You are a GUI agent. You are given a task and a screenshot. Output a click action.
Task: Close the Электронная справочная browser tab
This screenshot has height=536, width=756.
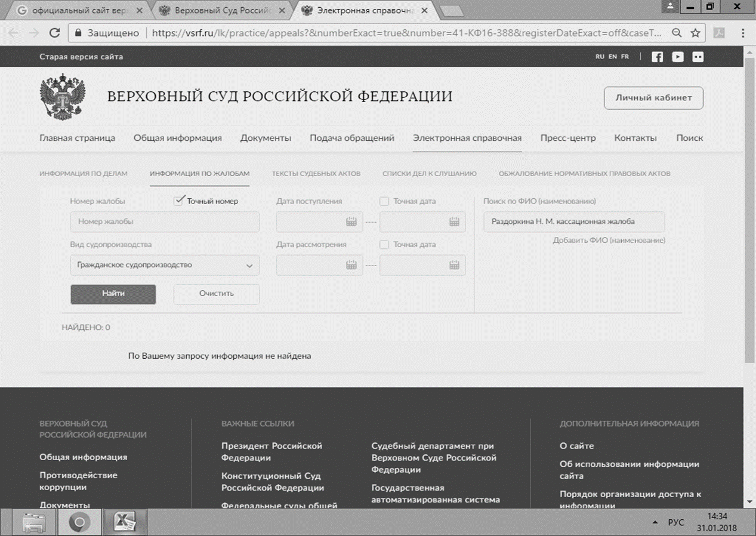[424, 11]
